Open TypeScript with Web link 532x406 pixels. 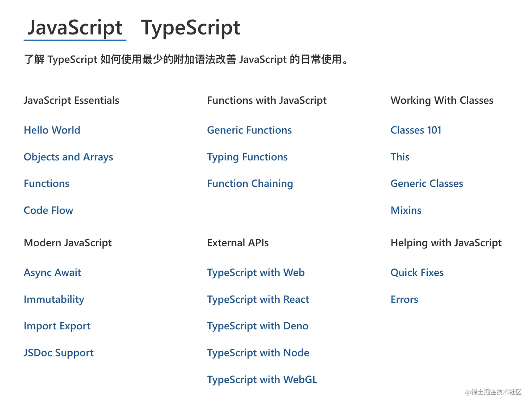[256, 273]
